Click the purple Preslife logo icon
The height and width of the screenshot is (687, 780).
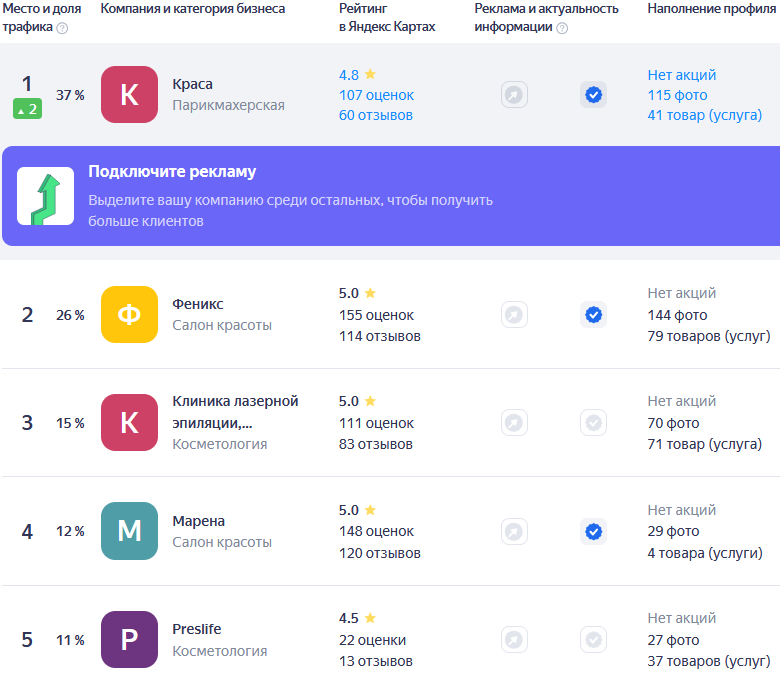click(129, 640)
